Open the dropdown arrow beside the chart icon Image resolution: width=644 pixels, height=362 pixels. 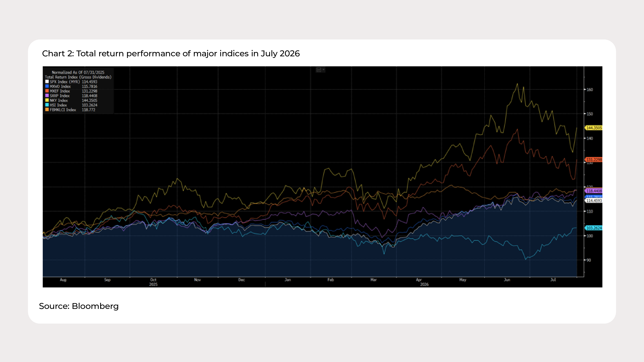pyautogui.click(x=323, y=70)
